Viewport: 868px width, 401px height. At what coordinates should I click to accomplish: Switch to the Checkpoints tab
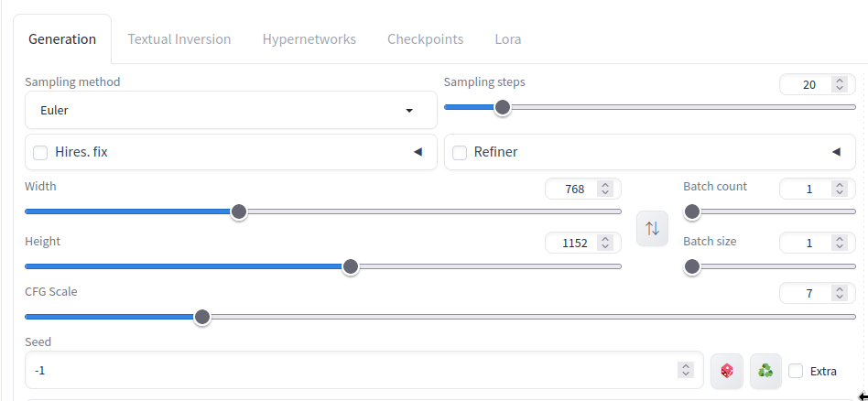pos(425,39)
